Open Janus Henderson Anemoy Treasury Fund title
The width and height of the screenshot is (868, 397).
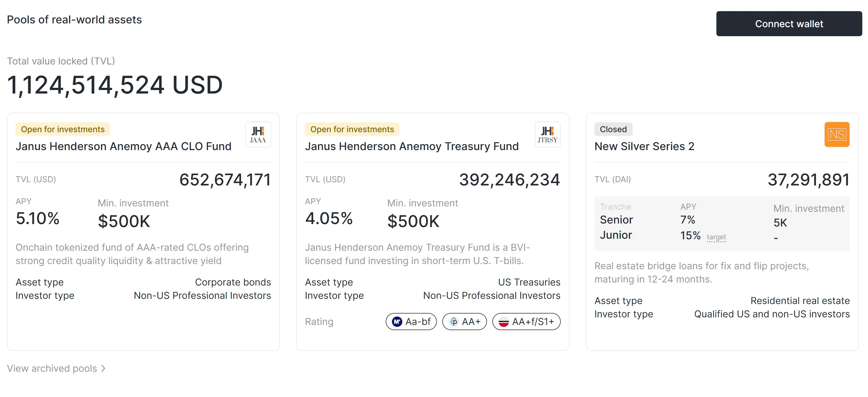pos(412,147)
